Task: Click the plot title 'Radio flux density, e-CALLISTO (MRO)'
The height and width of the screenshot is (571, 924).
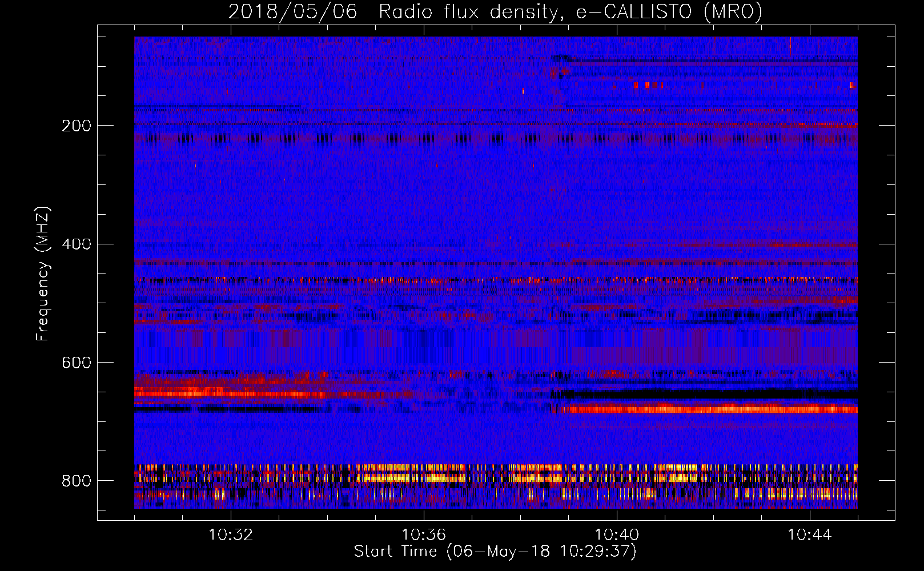Action: pyautogui.click(x=571, y=12)
